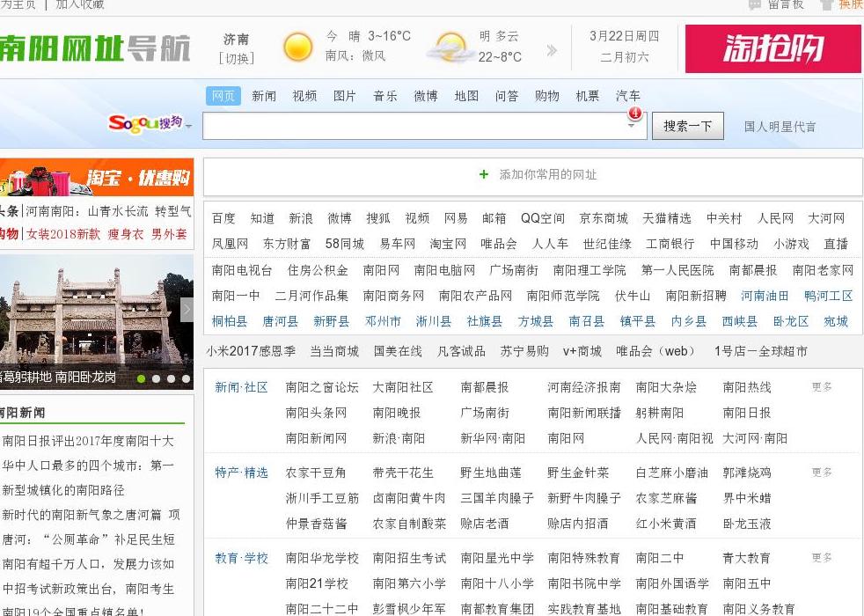Click the 南阳网址导航 site logo
Viewport: 864px width, 616px height.
[95, 48]
